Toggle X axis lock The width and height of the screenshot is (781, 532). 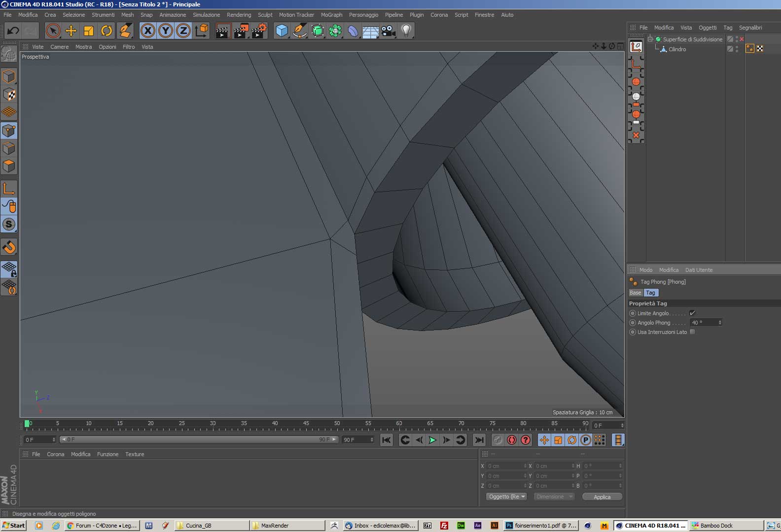(x=147, y=31)
